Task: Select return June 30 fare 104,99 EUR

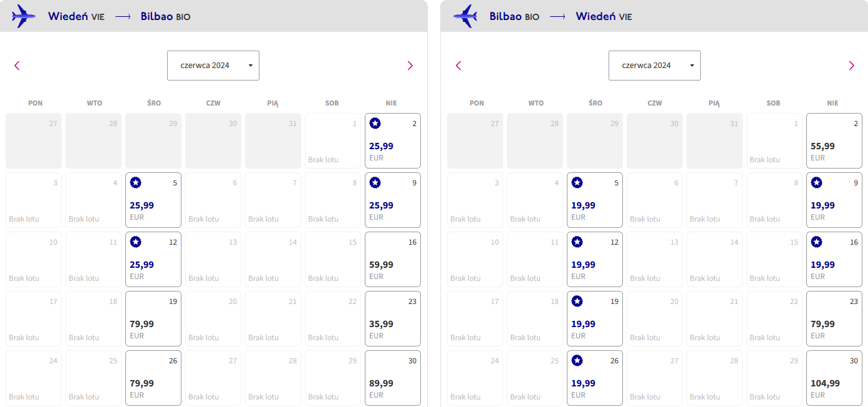Action: click(834, 378)
